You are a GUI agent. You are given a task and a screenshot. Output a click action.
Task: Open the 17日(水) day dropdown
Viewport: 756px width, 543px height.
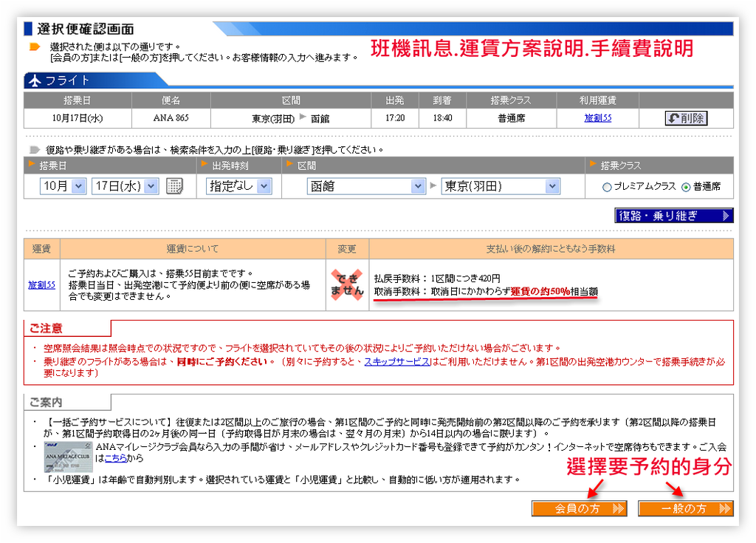coord(126,186)
